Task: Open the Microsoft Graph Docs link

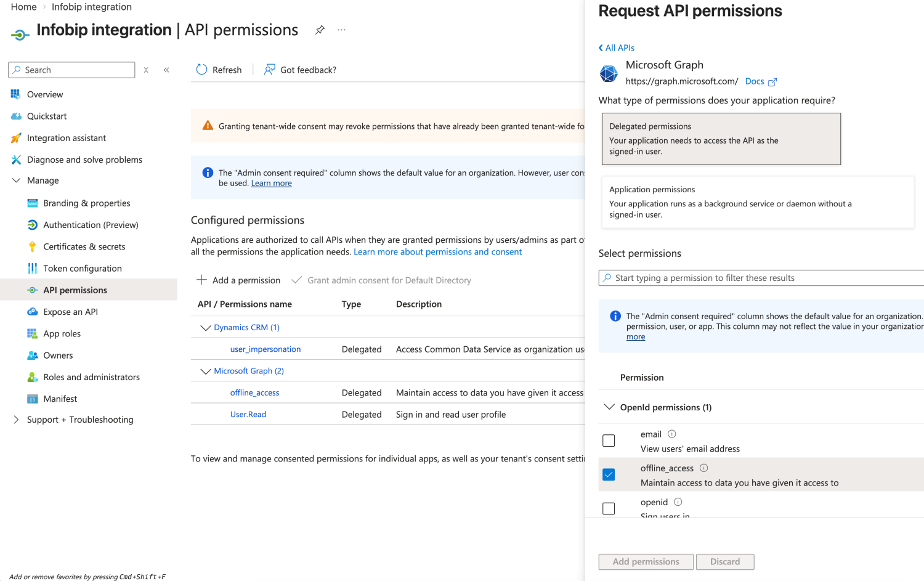Action: coord(755,81)
